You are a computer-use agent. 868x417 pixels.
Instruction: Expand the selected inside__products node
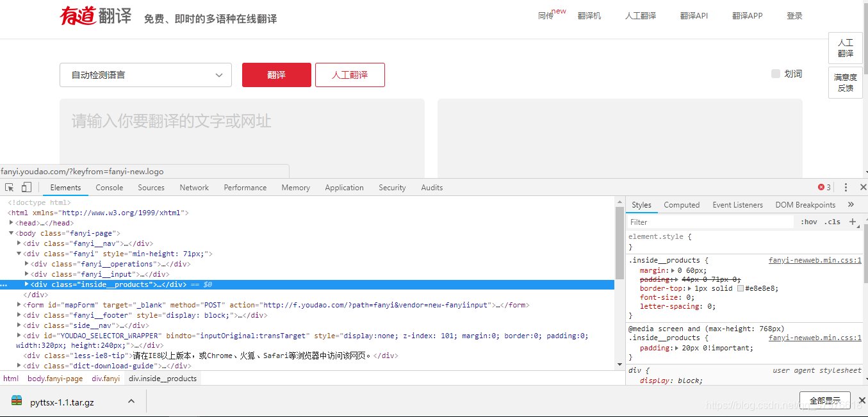[x=27, y=284]
